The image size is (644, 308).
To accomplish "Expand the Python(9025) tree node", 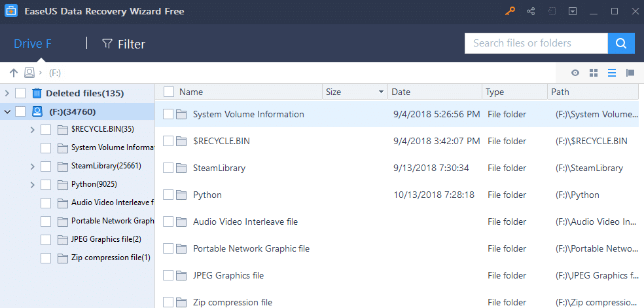I will pyautogui.click(x=33, y=185).
